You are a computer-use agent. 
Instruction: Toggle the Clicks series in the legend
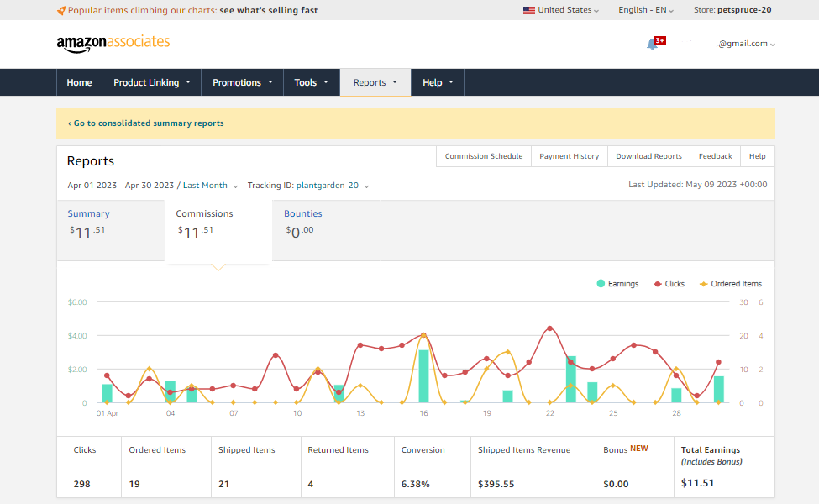[669, 284]
